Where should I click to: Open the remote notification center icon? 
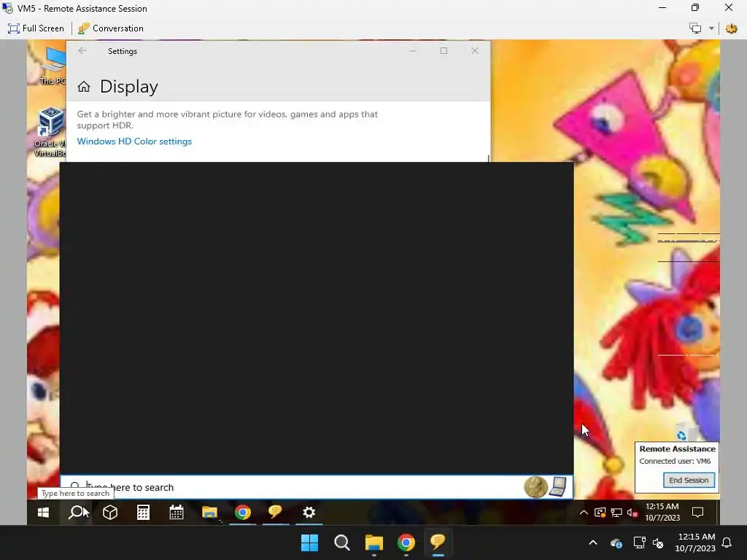pos(697,513)
